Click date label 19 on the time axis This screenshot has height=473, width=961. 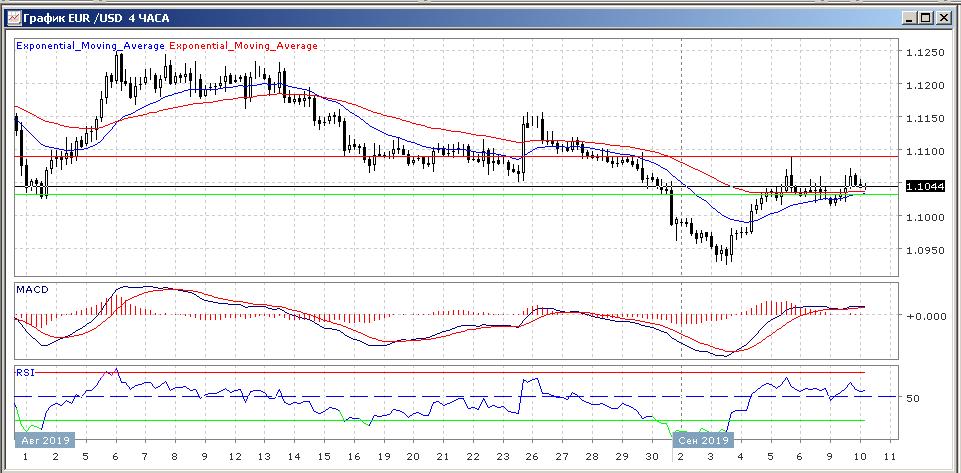pos(384,457)
